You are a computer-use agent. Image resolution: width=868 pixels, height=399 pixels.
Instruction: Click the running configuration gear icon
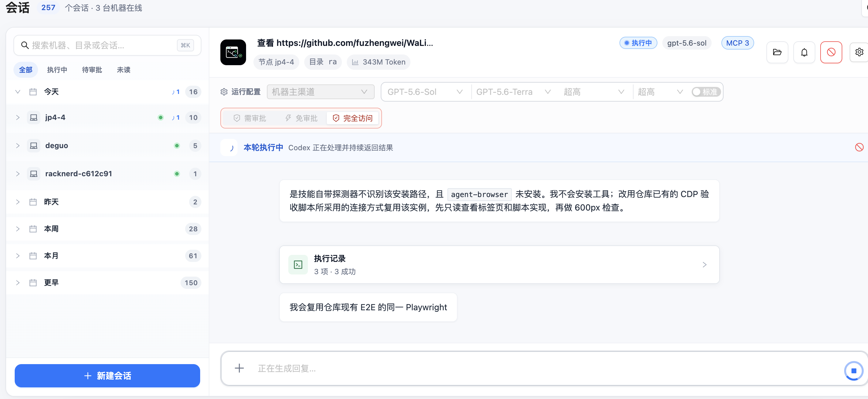click(224, 92)
